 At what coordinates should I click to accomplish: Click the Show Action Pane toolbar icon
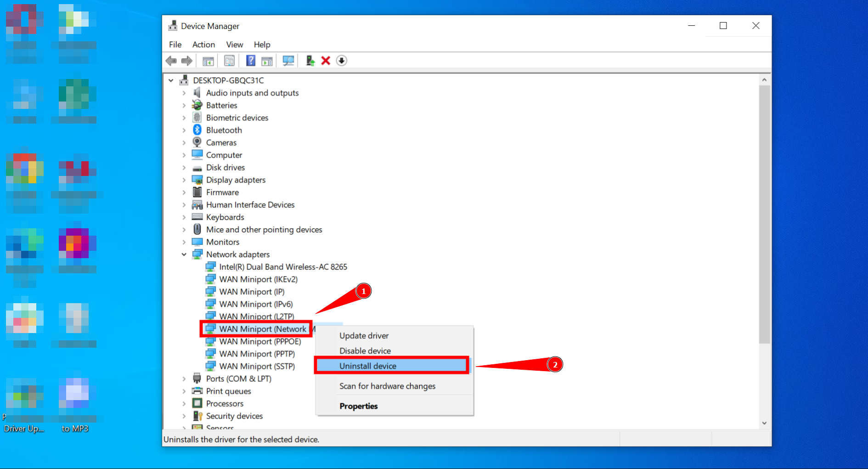tap(267, 60)
